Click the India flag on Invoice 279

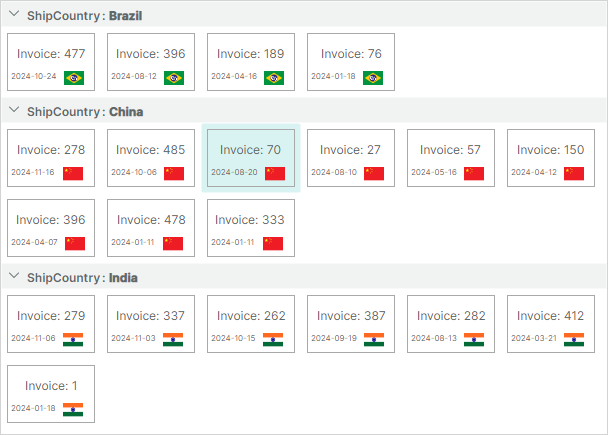tap(73, 340)
